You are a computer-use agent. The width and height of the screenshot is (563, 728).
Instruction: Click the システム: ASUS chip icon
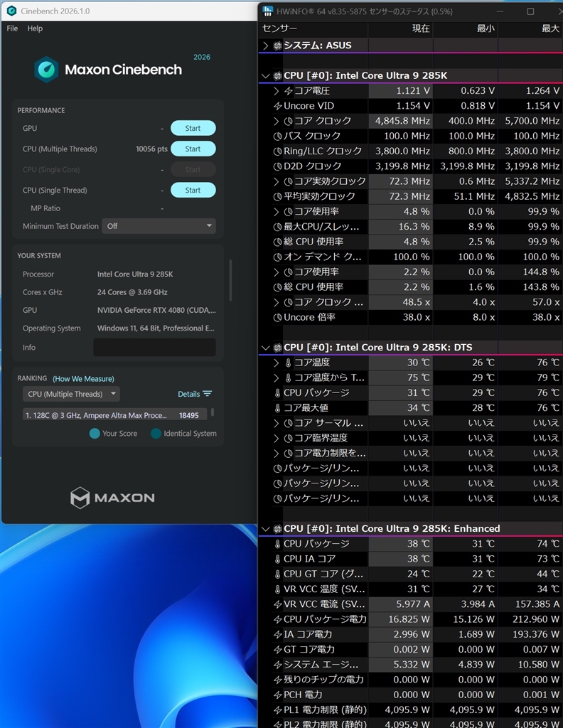(277, 45)
